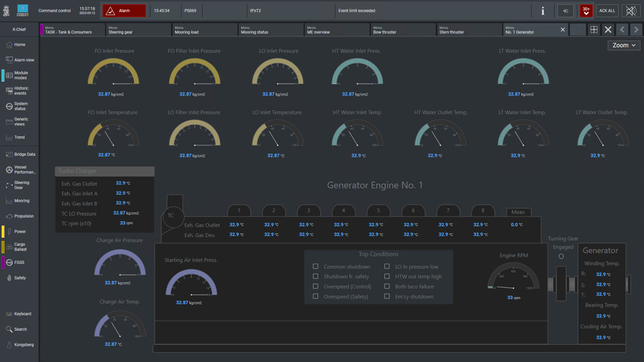Image resolution: width=644 pixels, height=362 pixels.
Task: Switch to the ME overview tab
Action: (336, 30)
